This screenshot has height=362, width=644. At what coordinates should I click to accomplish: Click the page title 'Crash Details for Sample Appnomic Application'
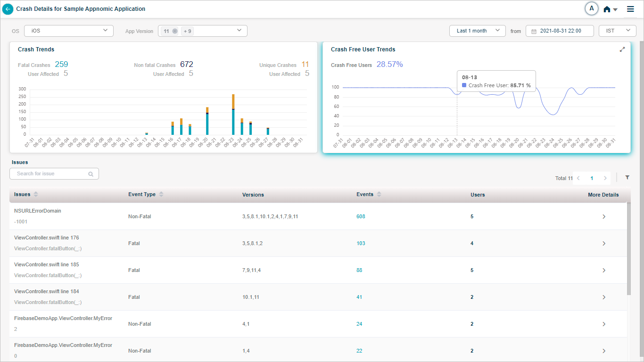(x=81, y=9)
